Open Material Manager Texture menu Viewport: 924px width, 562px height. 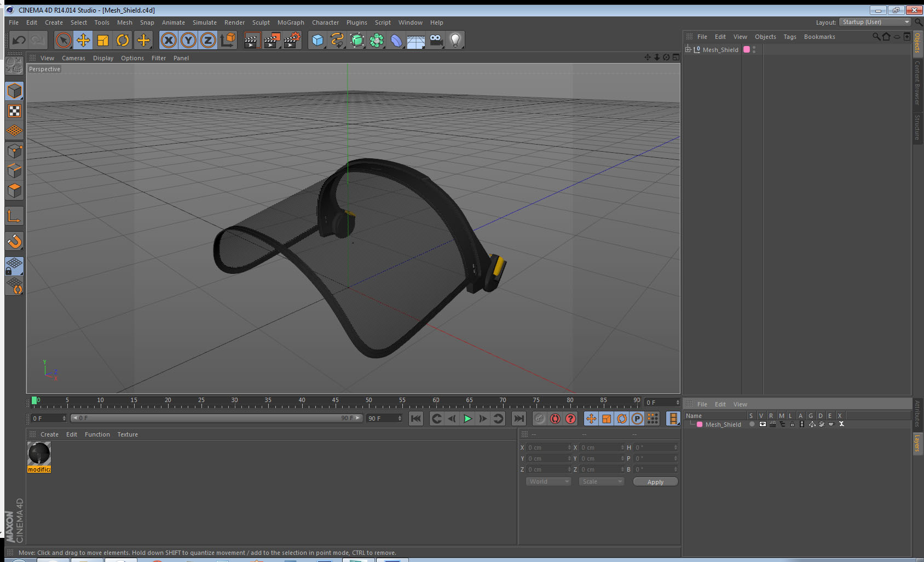click(x=128, y=434)
